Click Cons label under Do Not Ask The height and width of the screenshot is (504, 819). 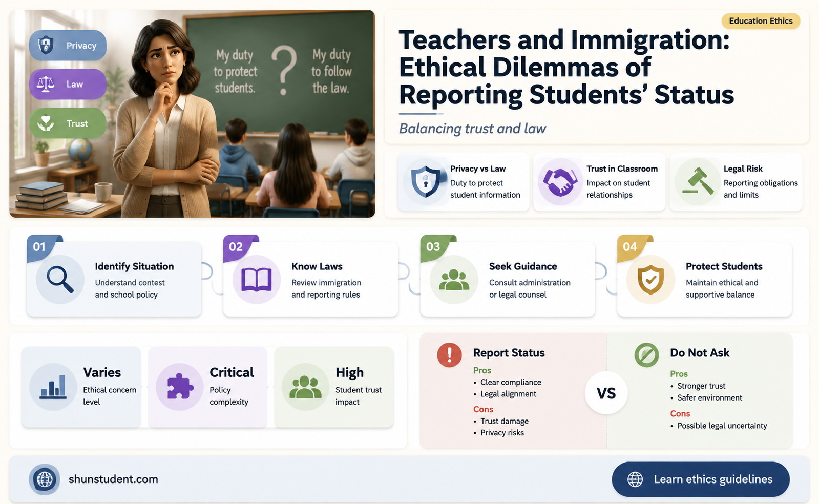click(680, 413)
